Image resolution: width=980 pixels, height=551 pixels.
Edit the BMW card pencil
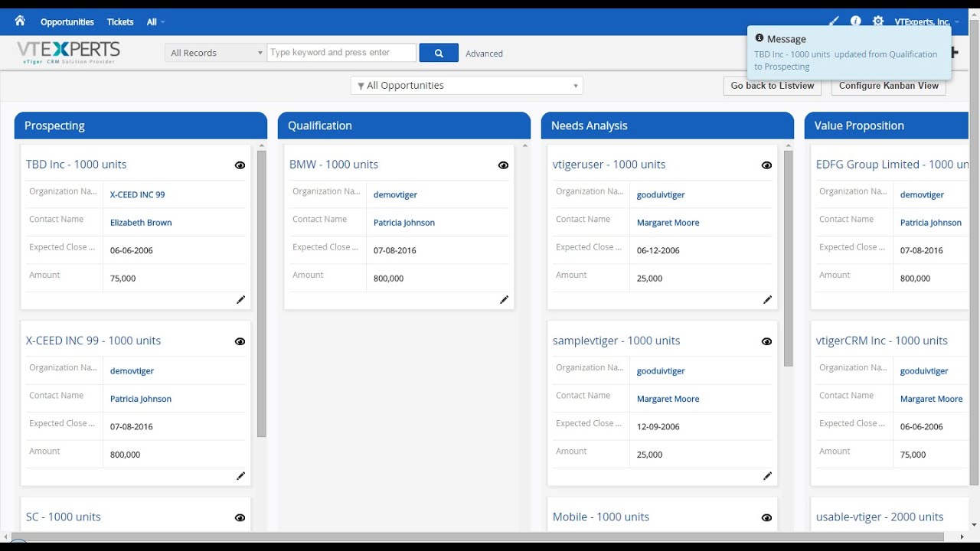(504, 300)
